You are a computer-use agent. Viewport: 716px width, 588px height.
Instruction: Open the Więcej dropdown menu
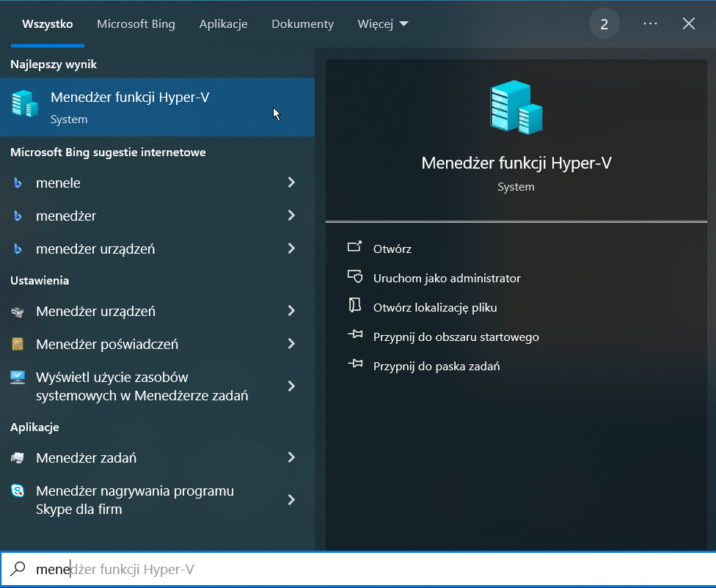pyautogui.click(x=383, y=24)
